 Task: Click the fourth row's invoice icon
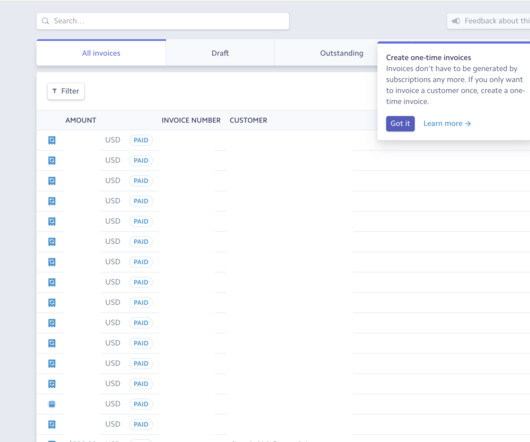click(52, 201)
